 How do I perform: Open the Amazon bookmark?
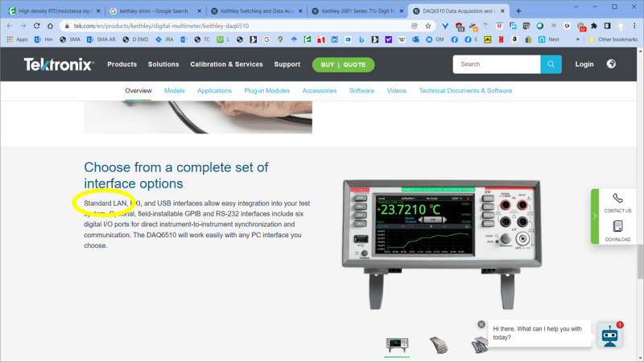pos(514,39)
